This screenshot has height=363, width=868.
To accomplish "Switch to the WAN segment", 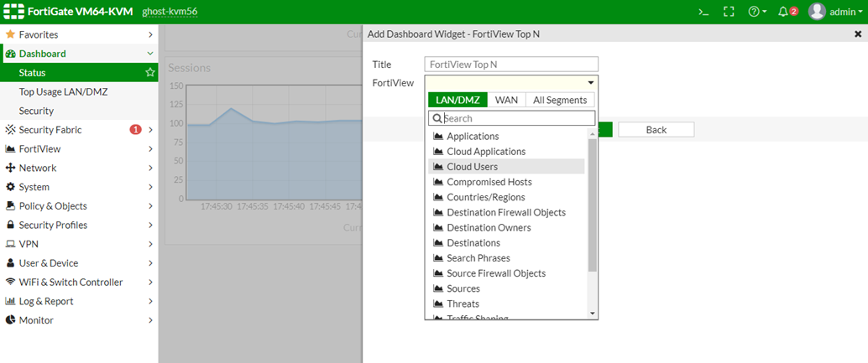I will point(506,100).
